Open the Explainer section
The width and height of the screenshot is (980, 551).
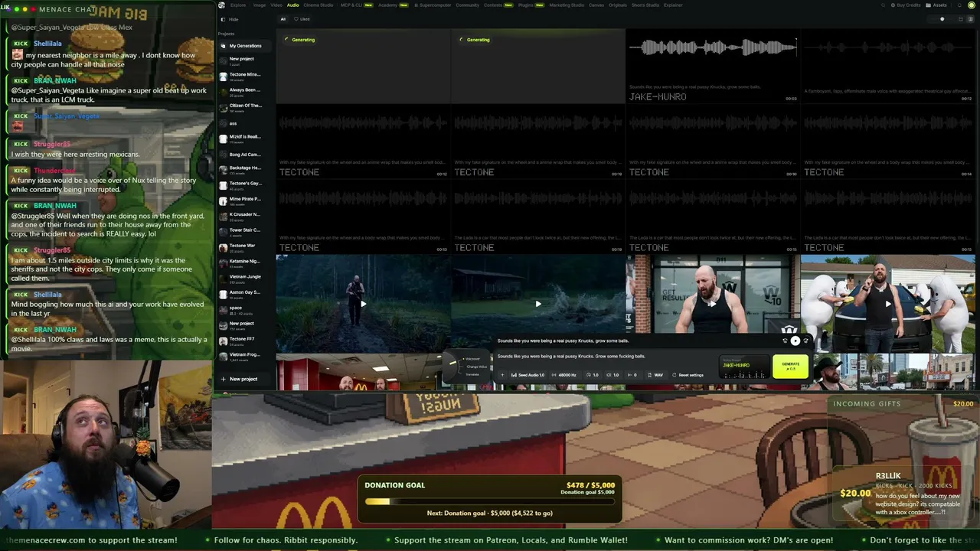[x=673, y=5]
